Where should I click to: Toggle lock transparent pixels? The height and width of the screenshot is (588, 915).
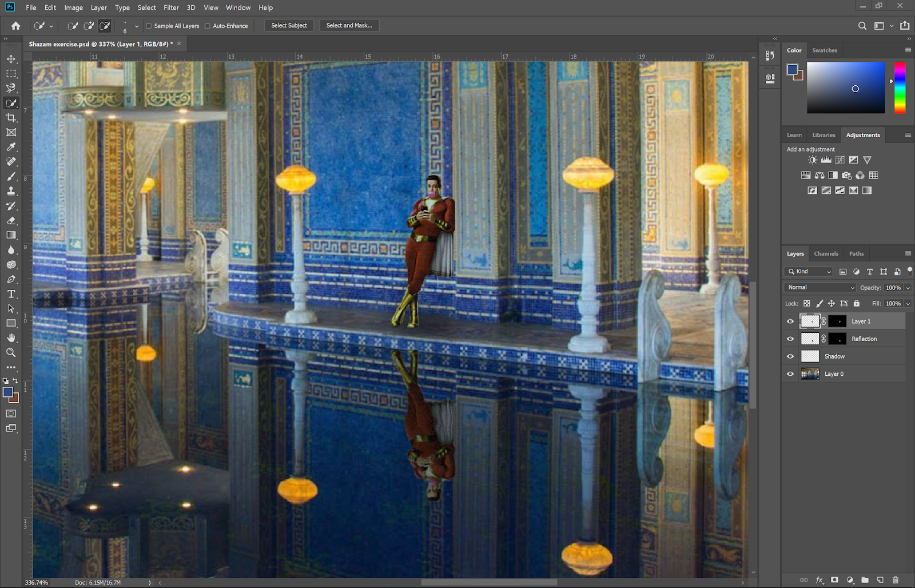point(806,304)
